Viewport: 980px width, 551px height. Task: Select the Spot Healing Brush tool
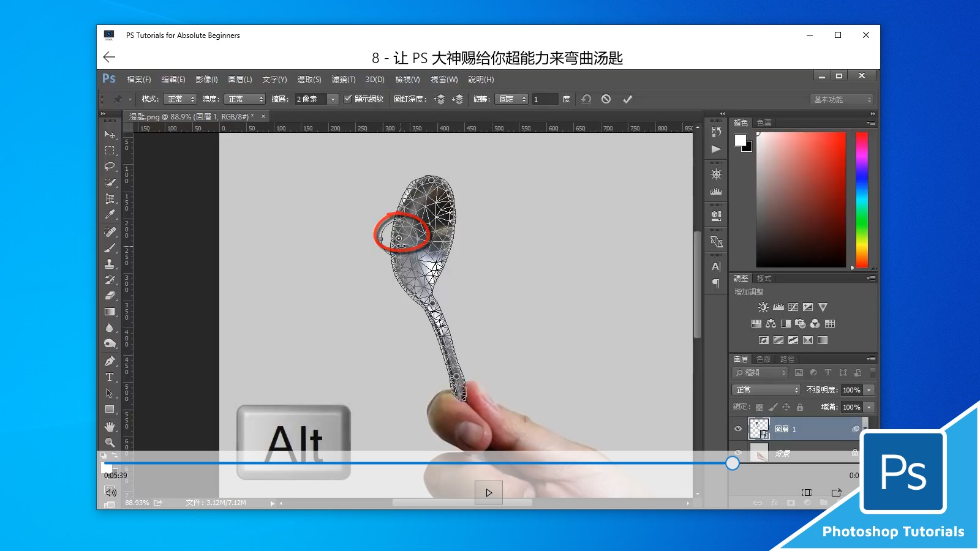110,232
